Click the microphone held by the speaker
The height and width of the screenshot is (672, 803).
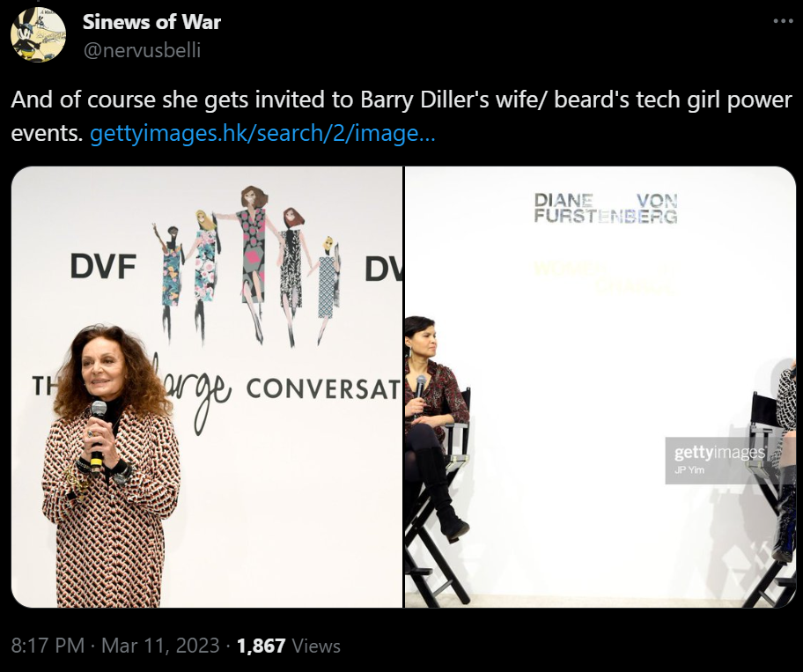pyautogui.click(x=98, y=434)
